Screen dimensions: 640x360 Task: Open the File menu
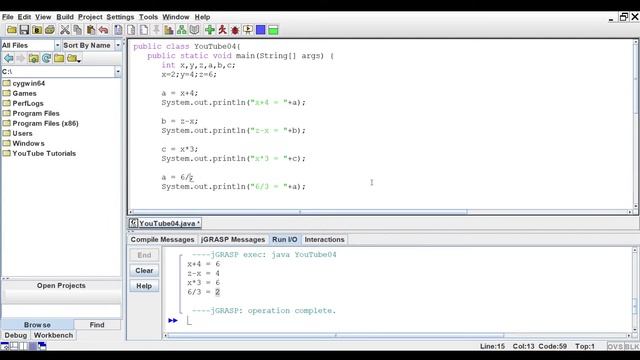coord(8,17)
